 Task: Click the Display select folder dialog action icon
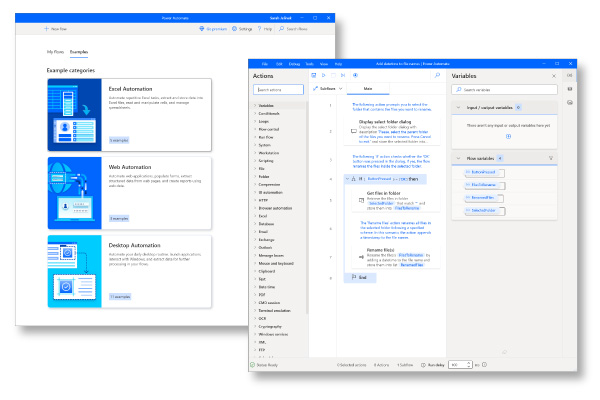click(x=354, y=131)
